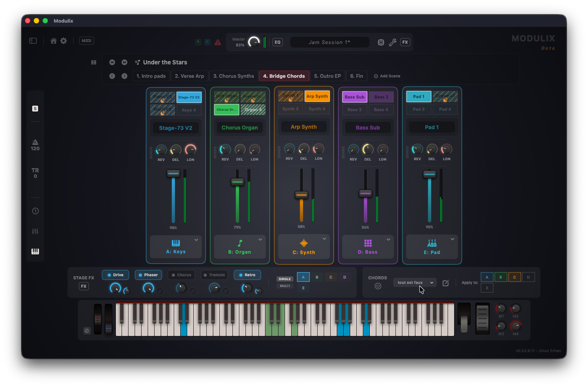Viewport: 588px width, 387px height.
Task: Go to the previous scene arrow
Action: pyautogui.click(x=112, y=76)
